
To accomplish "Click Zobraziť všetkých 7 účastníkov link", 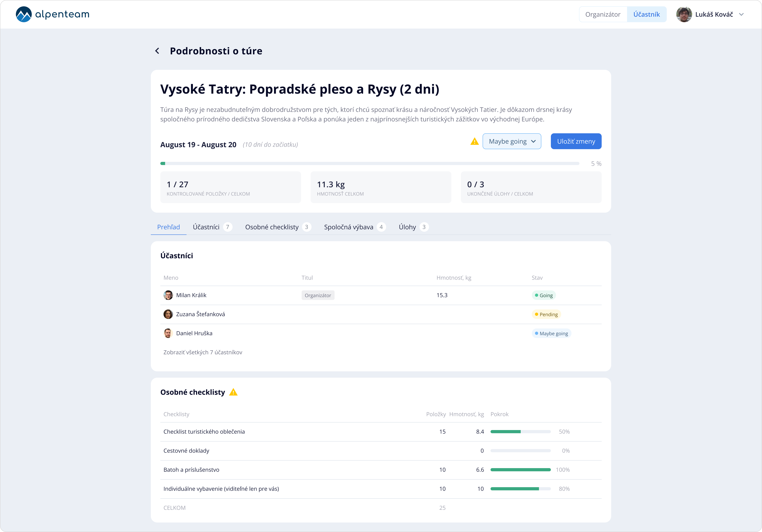I will coord(202,352).
